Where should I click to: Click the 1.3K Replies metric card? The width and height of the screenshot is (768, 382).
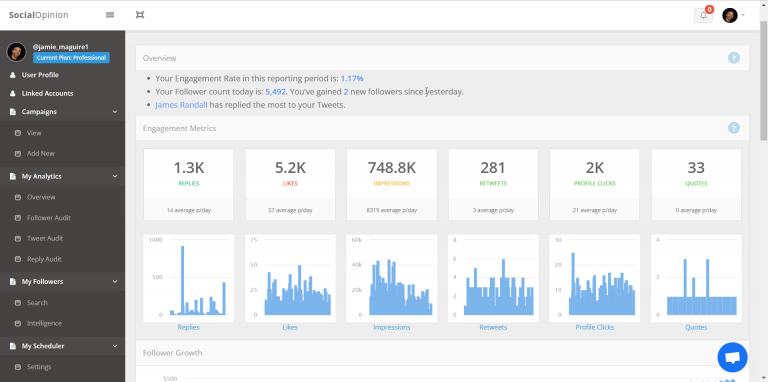189,185
